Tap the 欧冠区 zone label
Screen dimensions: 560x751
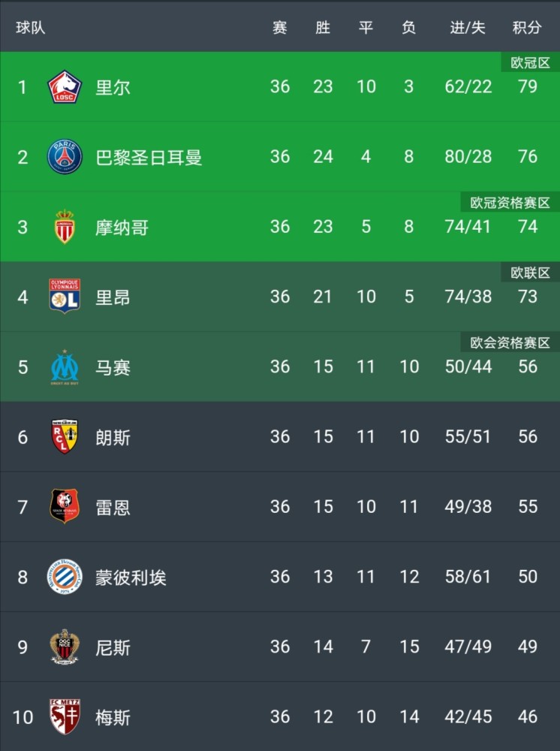530,63
